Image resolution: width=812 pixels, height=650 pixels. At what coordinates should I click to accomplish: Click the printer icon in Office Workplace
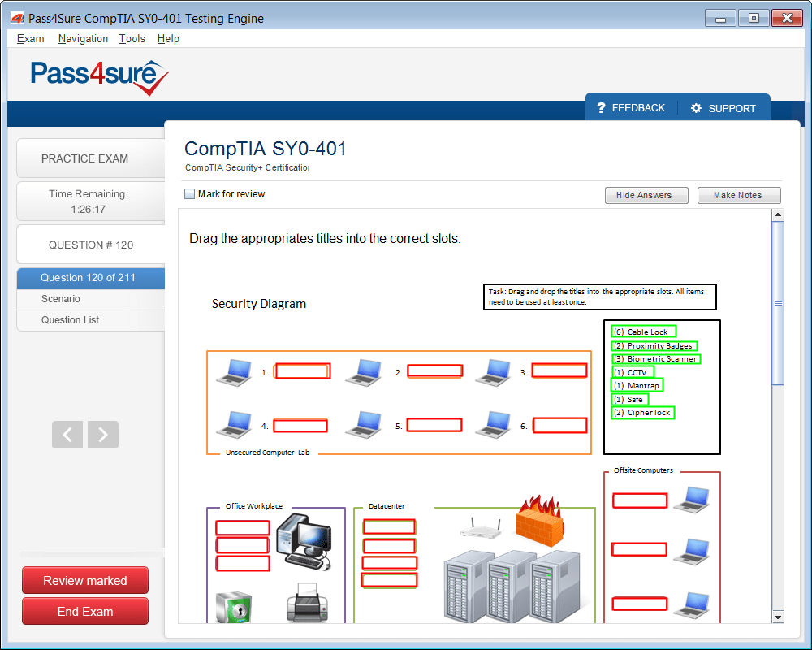tap(308, 603)
